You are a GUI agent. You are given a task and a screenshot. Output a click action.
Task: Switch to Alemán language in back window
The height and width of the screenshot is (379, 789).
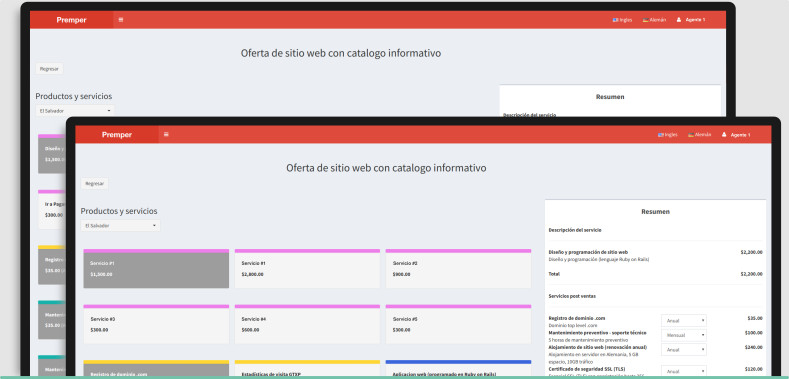(654, 20)
